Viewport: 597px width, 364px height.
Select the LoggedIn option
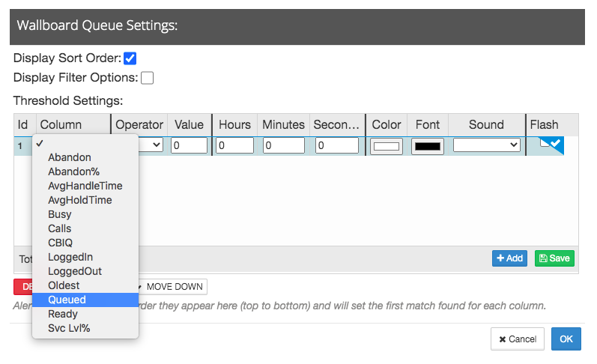[85, 257]
